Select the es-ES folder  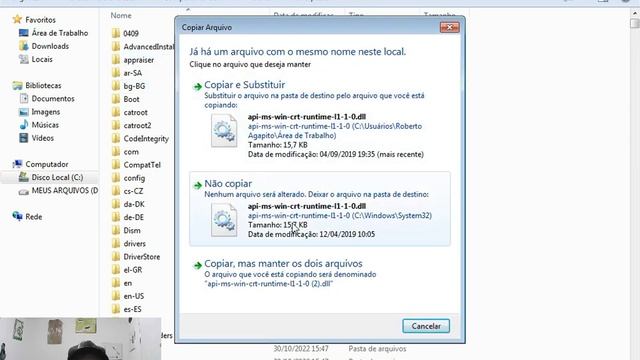point(132,309)
